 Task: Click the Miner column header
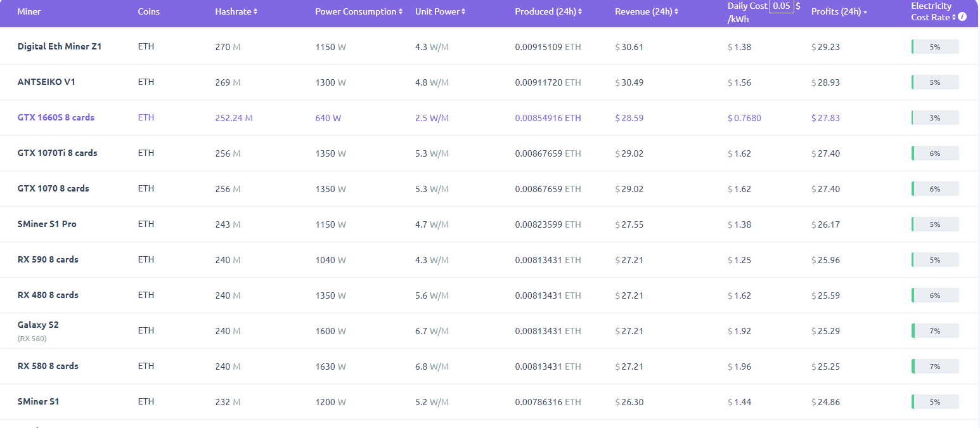tap(29, 12)
